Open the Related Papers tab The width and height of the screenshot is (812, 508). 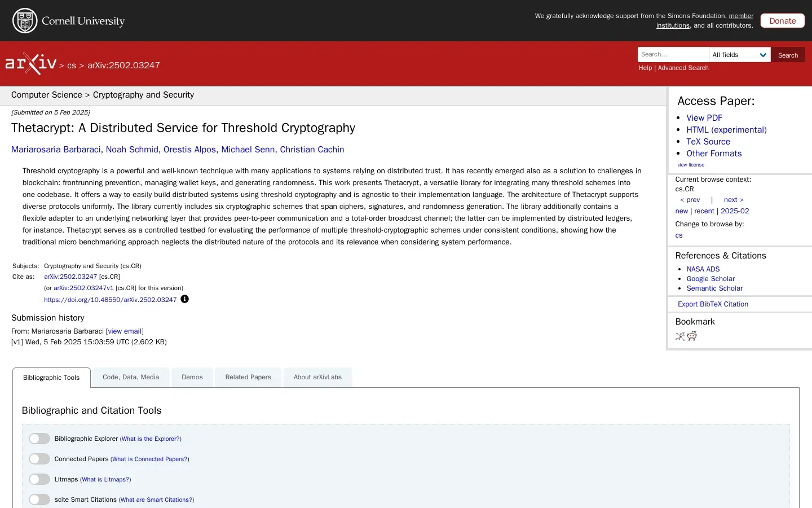[x=248, y=377]
